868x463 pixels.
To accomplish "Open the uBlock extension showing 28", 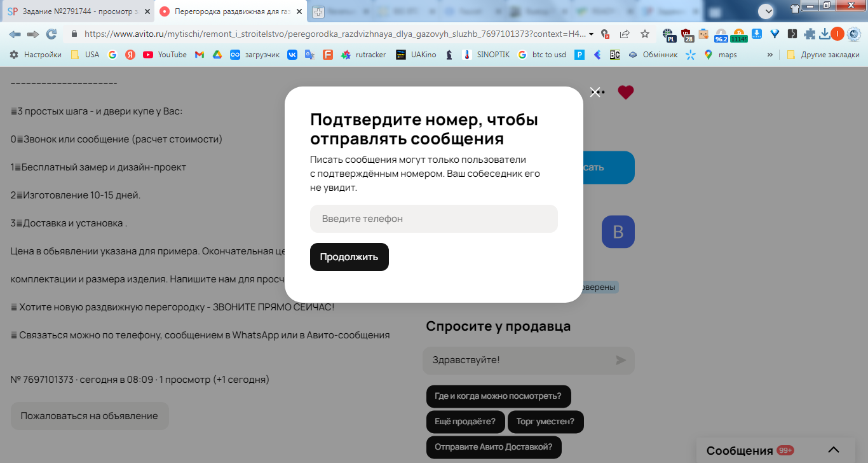I will (686, 34).
